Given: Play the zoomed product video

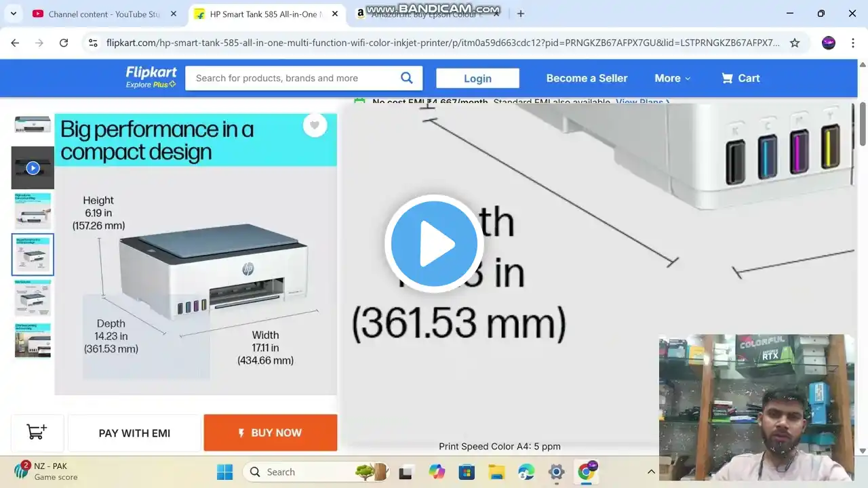Looking at the screenshot, I should 434,244.
